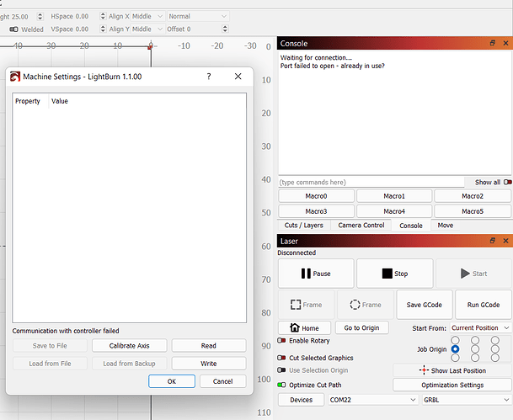Open the COM22 port dropdown
Image resolution: width=513 pixels, height=420 pixels.
click(373, 400)
